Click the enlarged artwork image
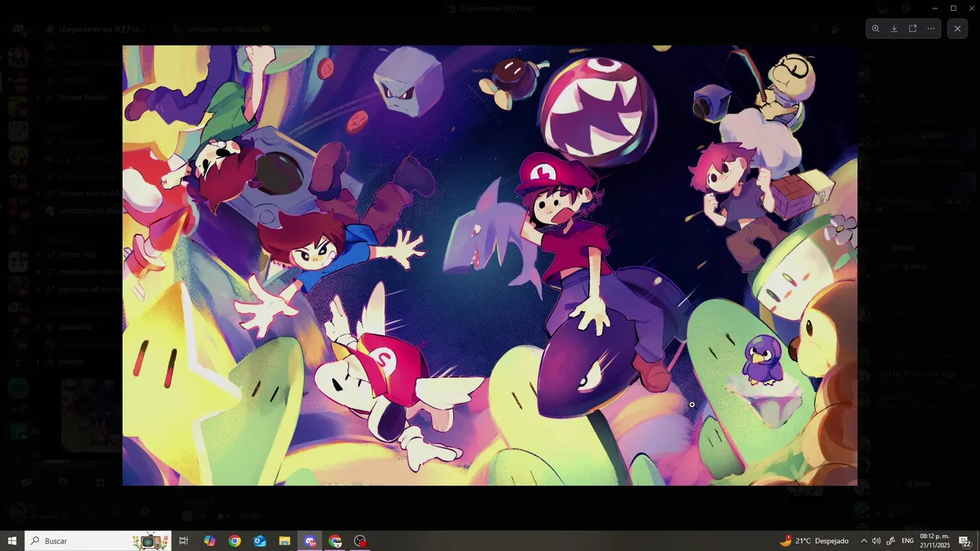980x551 pixels. (490, 265)
